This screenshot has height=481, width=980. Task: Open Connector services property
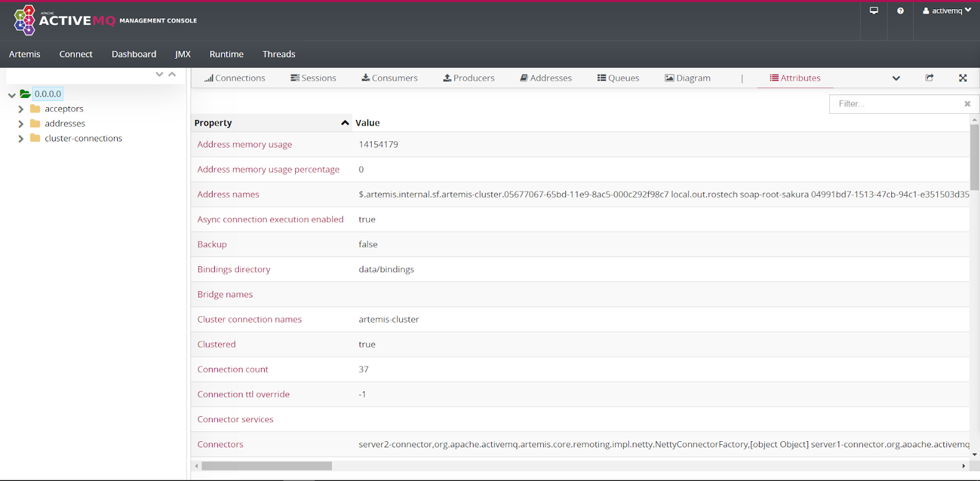(x=235, y=420)
